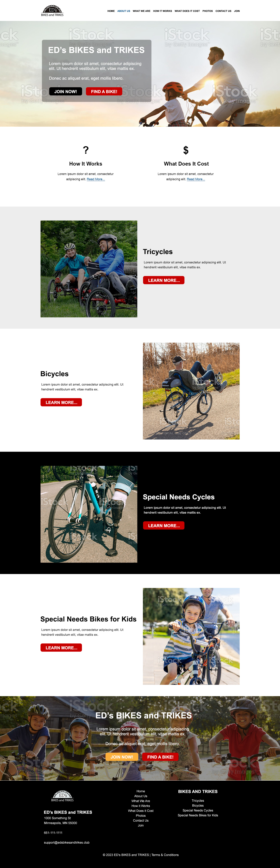Open the WHAT DOES IT COST menu item
The height and width of the screenshot is (868, 280).
187,11
